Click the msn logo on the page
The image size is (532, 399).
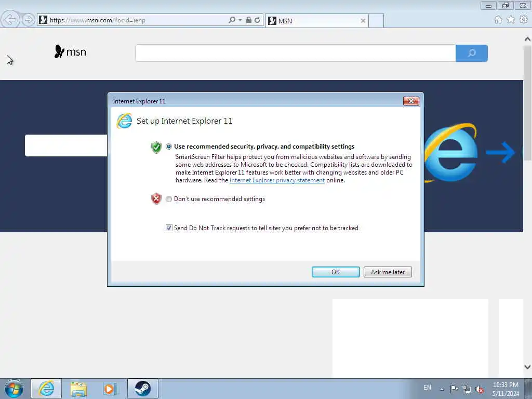click(70, 52)
